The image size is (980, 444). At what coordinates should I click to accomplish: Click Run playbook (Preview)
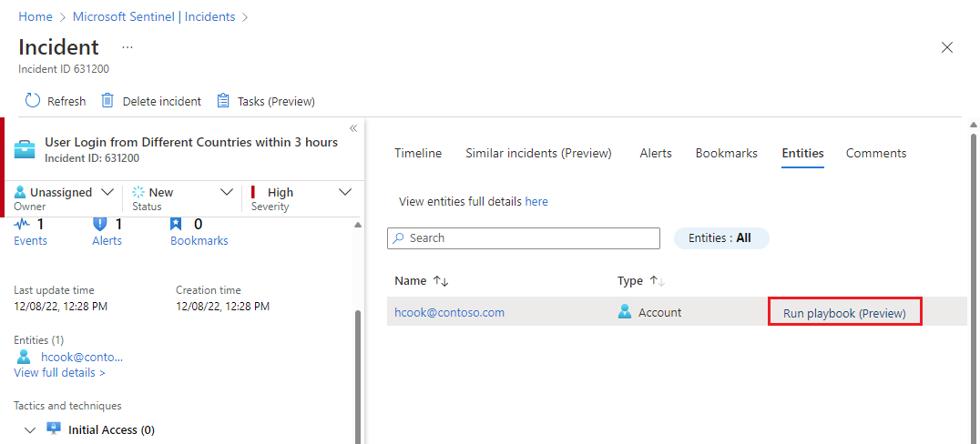point(844,313)
